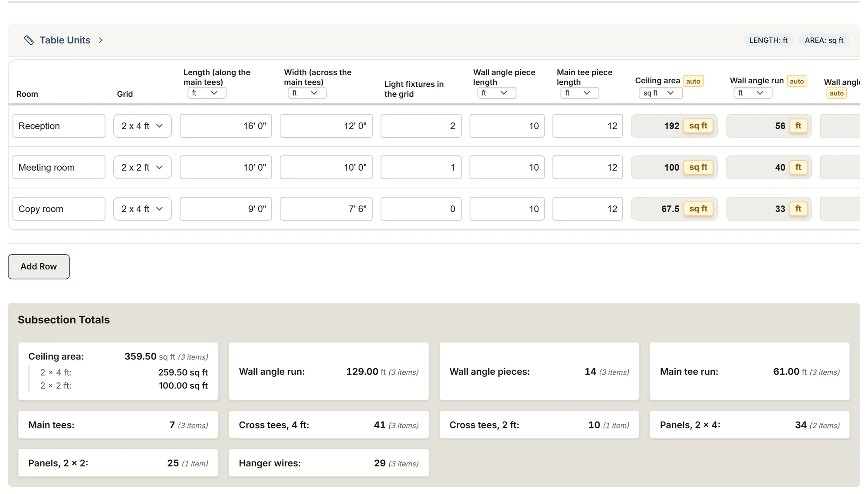Viewport: 868px width, 494px height.
Task: Click the Hanger wires total card
Action: (329, 463)
